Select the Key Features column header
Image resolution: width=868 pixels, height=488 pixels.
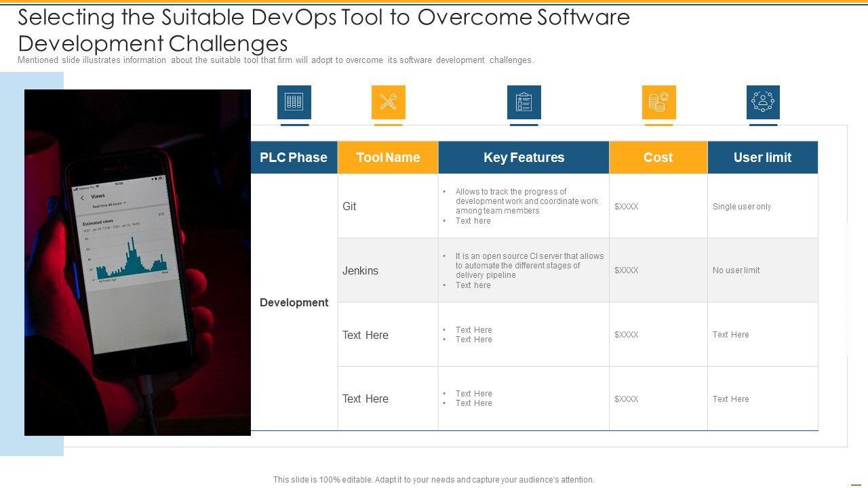(524, 157)
